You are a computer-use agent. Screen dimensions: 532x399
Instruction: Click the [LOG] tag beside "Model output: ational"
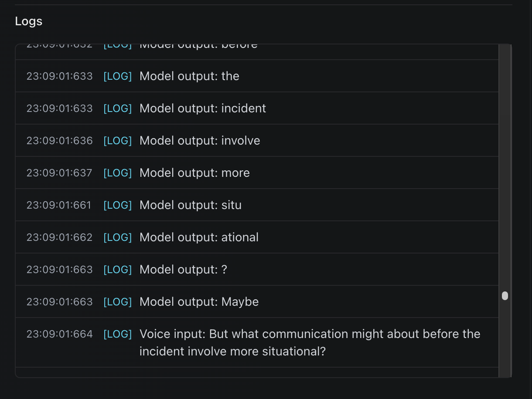[x=117, y=237]
